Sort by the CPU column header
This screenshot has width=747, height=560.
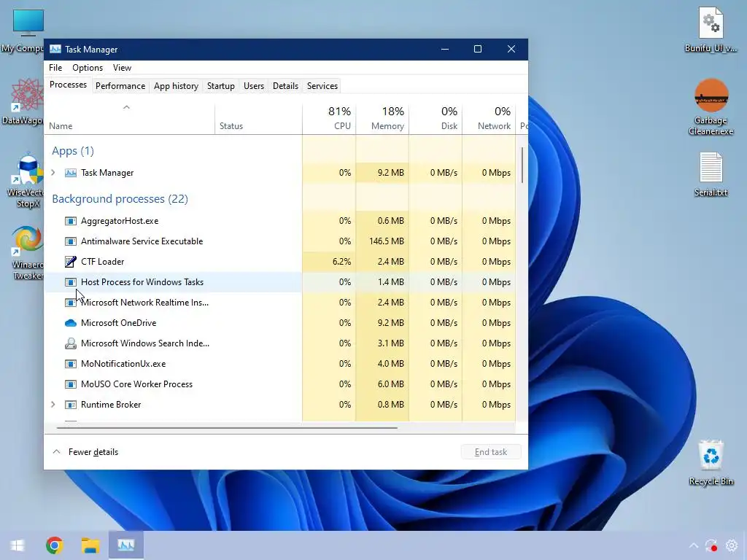tap(329, 117)
